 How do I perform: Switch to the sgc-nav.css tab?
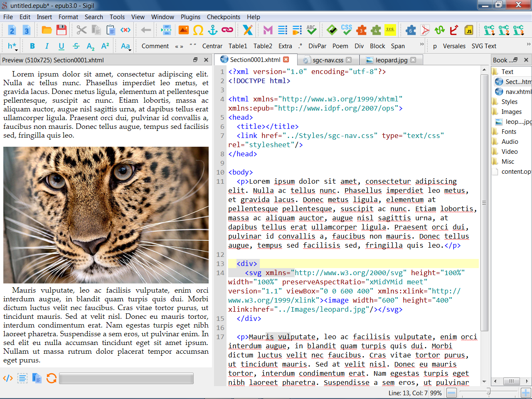click(x=328, y=60)
